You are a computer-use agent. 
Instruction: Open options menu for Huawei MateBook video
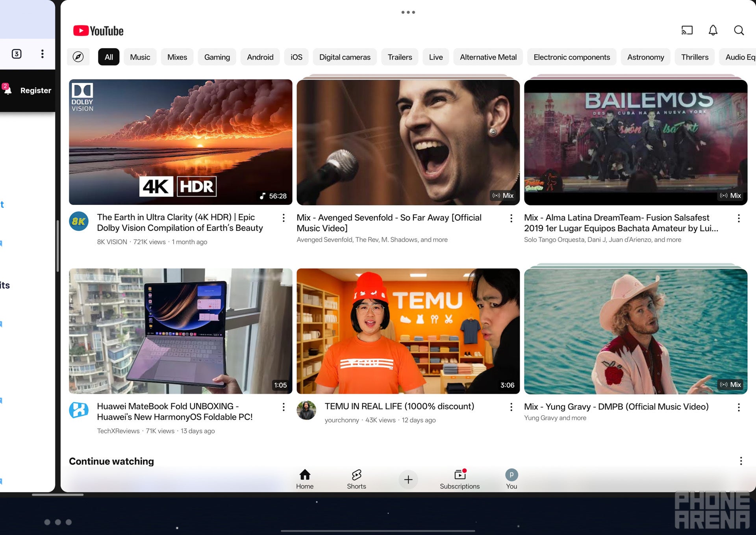click(283, 407)
